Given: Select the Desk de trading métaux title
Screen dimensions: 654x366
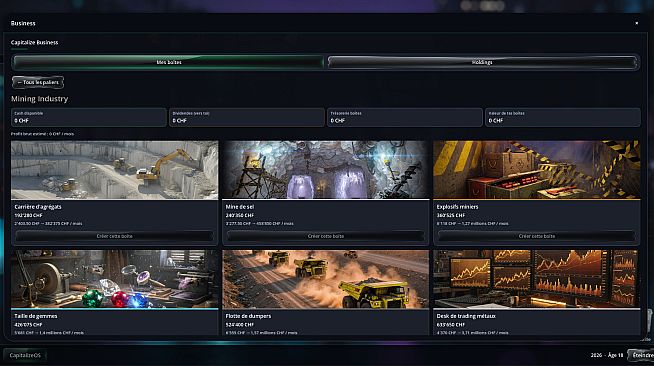Looking at the screenshot, I should 466,316.
